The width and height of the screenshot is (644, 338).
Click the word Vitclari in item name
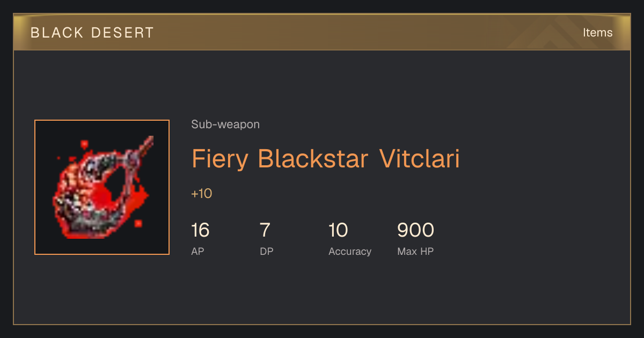pos(420,159)
